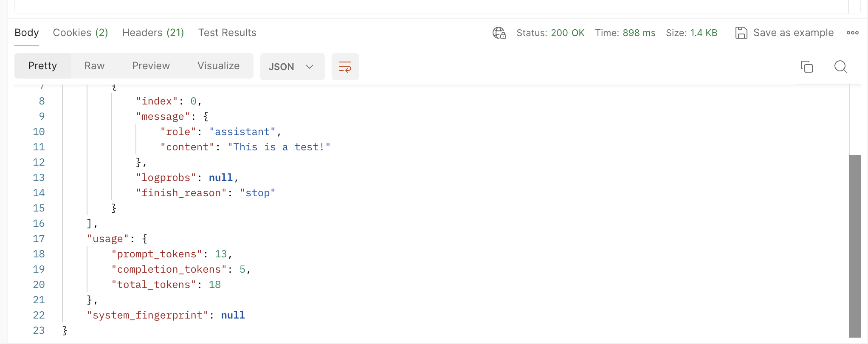Open the Body response tab
Image resolution: width=868 pixels, height=344 pixels.
tap(27, 33)
